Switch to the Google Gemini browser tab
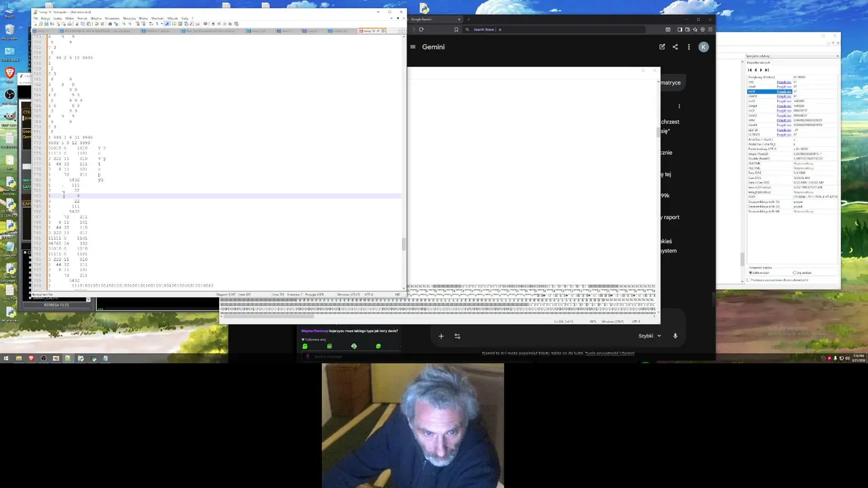Screen dimensions: 868x488 point(434,19)
